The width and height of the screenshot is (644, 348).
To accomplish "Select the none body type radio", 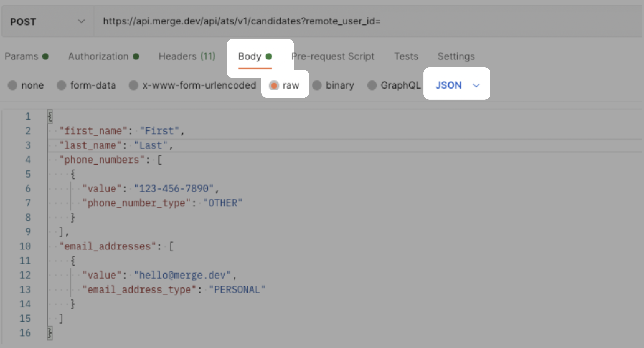I will click(13, 85).
